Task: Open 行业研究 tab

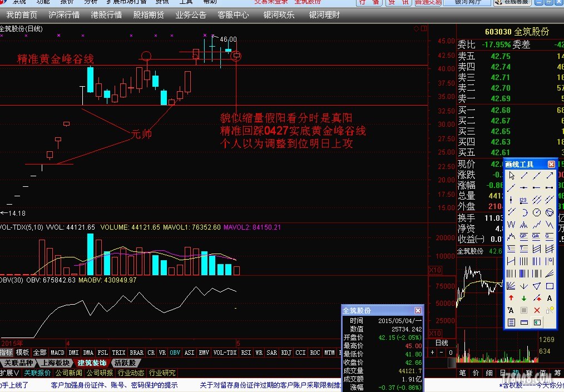Action: point(162,373)
